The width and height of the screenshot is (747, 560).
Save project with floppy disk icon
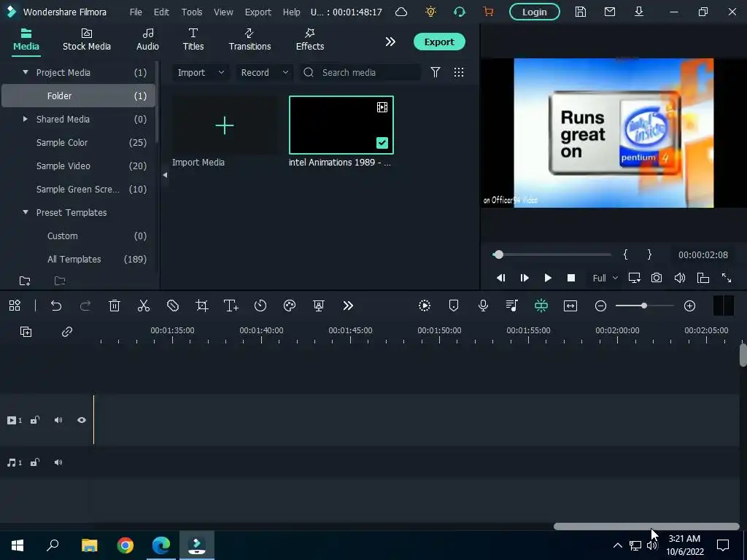click(x=580, y=12)
